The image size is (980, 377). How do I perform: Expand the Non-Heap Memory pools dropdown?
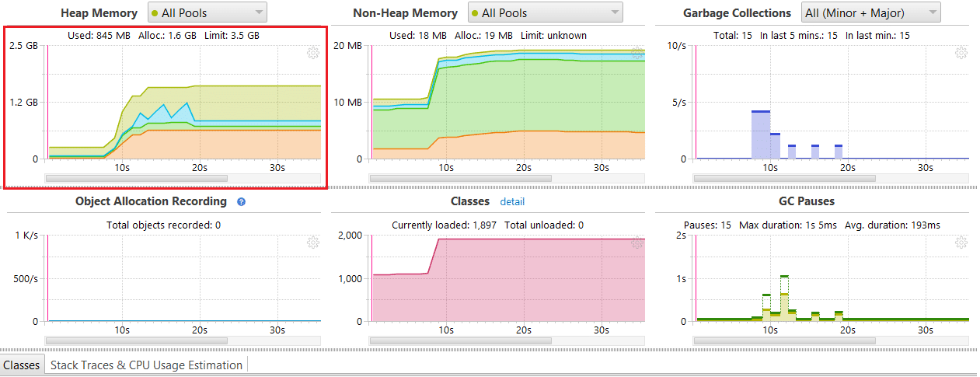click(x=545, y=13)
